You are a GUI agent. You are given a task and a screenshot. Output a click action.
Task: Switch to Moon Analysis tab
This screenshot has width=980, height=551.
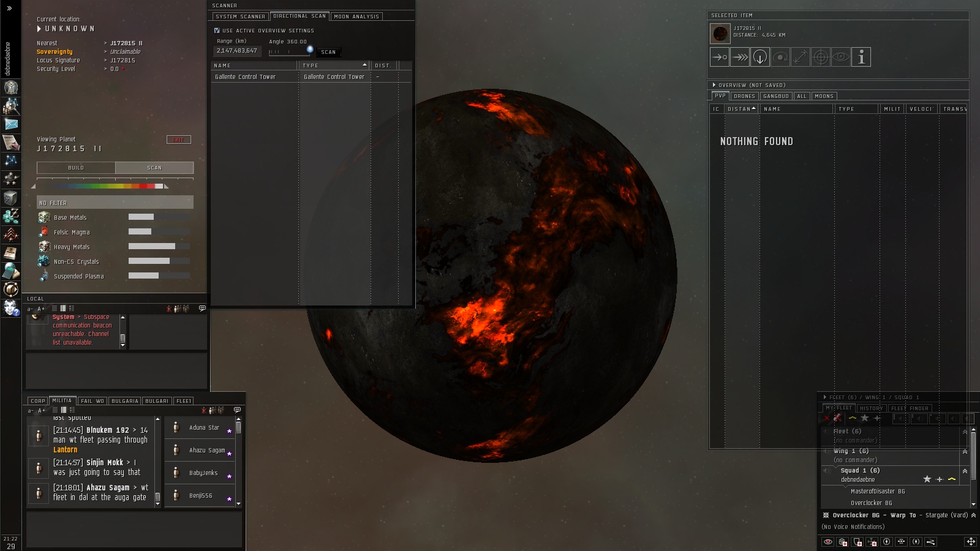[356, 17]
